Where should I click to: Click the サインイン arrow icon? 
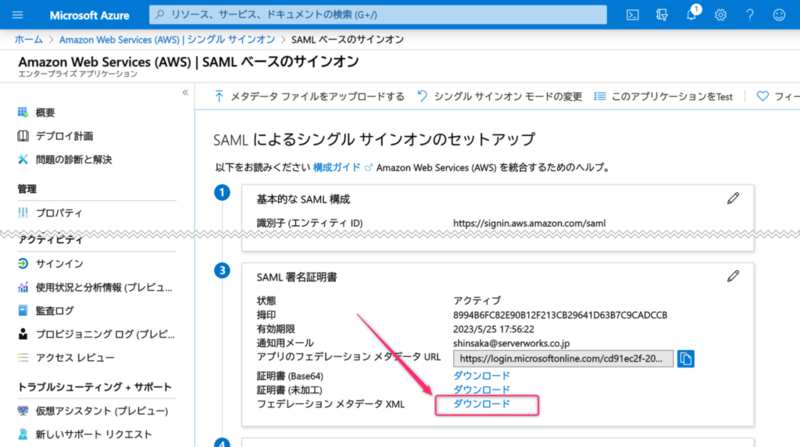pos(23,263)
